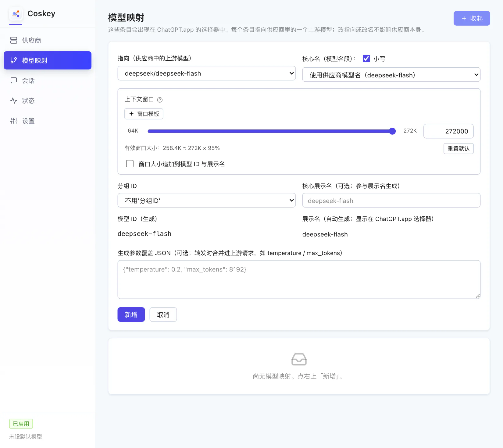
Task: Click the 取消 button
Action: coord(163,315)
